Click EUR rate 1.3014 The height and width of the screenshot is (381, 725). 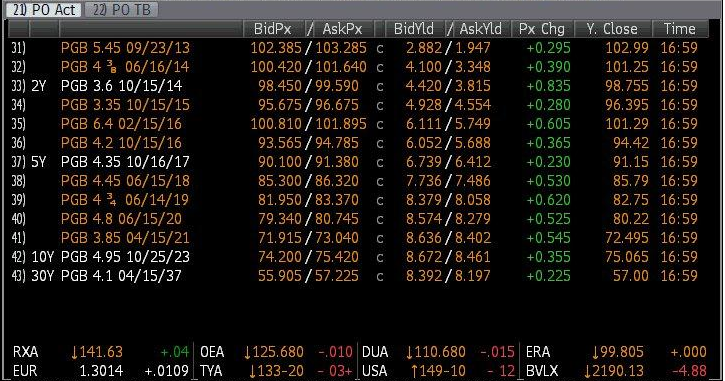point(101,371)
